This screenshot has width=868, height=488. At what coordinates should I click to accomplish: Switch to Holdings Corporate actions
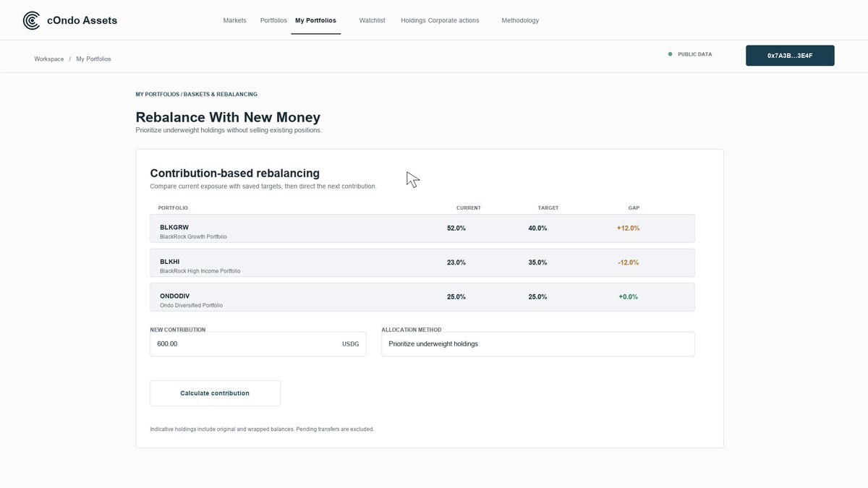click(x=440, y=20)
